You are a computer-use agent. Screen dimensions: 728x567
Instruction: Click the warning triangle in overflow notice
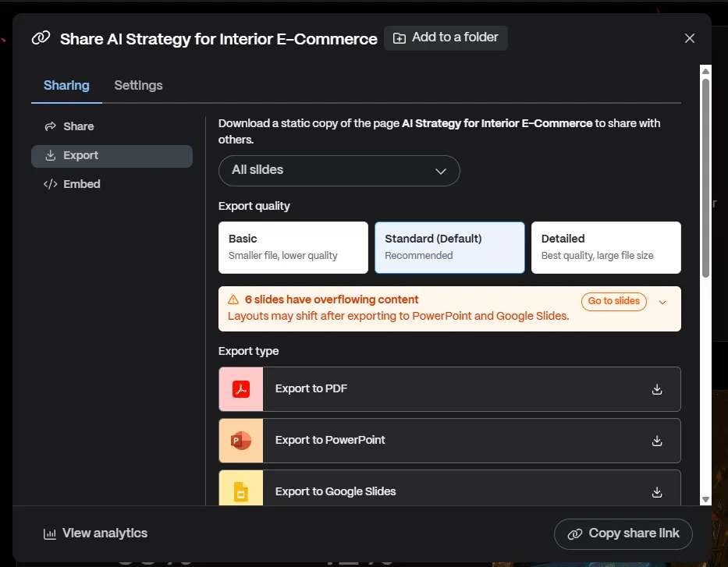coord(233,299)
